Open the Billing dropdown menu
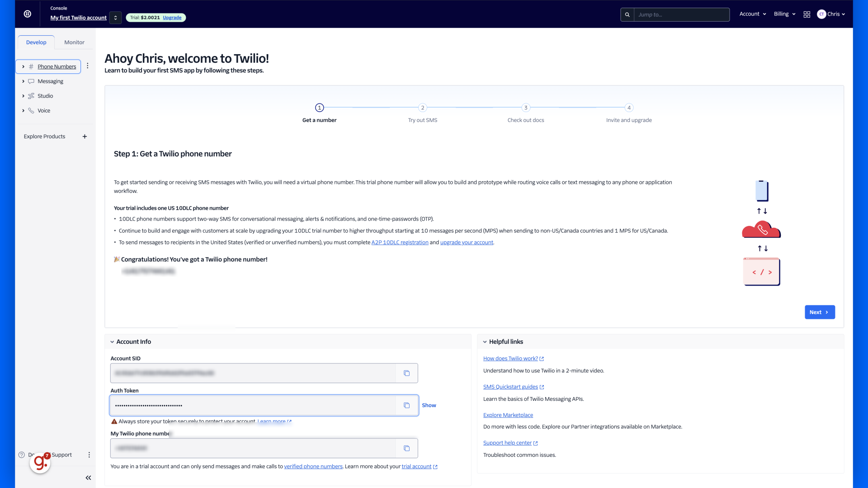Image resolution: width=868 pixels, height=488 pixels. [x=784, y=14]
